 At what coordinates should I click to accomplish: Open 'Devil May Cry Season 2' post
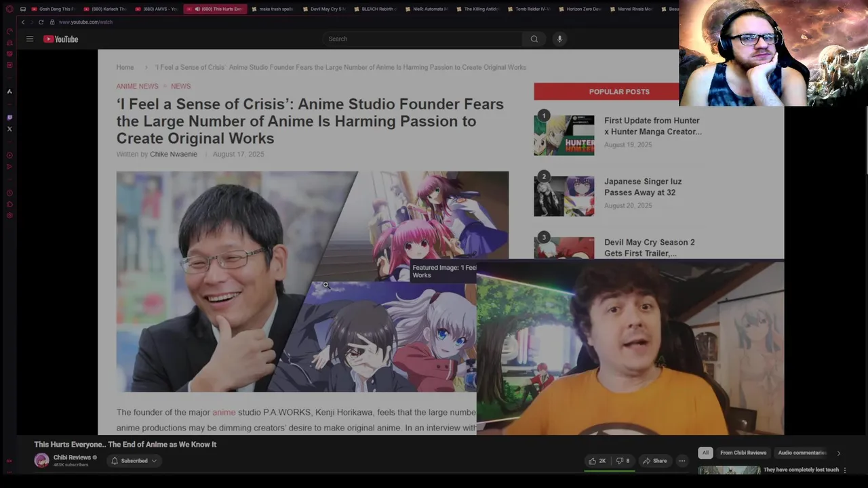coord(650,247)
